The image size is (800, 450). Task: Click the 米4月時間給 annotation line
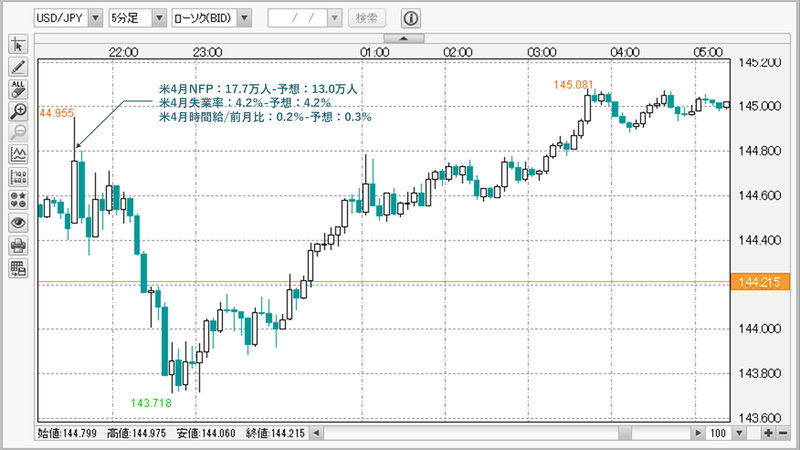[x=265, y=117]
